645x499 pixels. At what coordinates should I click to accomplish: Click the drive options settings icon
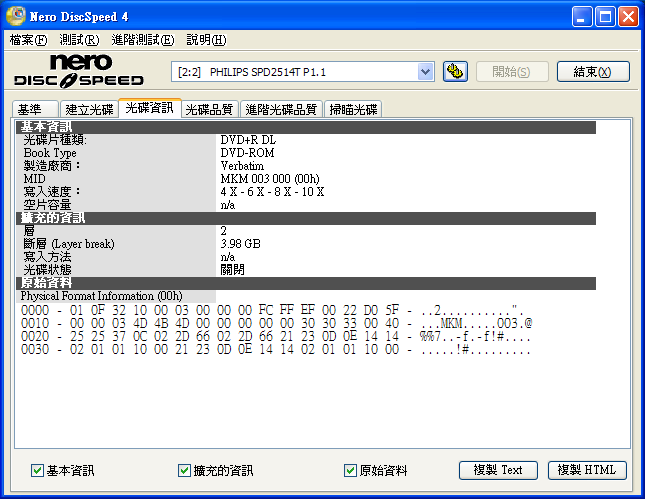pos(455,72)
